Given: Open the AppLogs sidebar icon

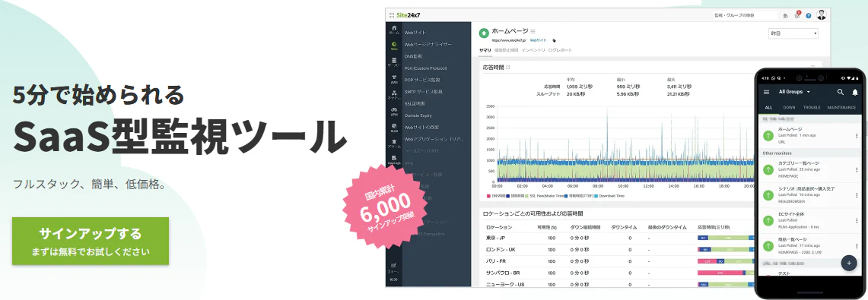Looking at the screenshot, I should point(393,160).
